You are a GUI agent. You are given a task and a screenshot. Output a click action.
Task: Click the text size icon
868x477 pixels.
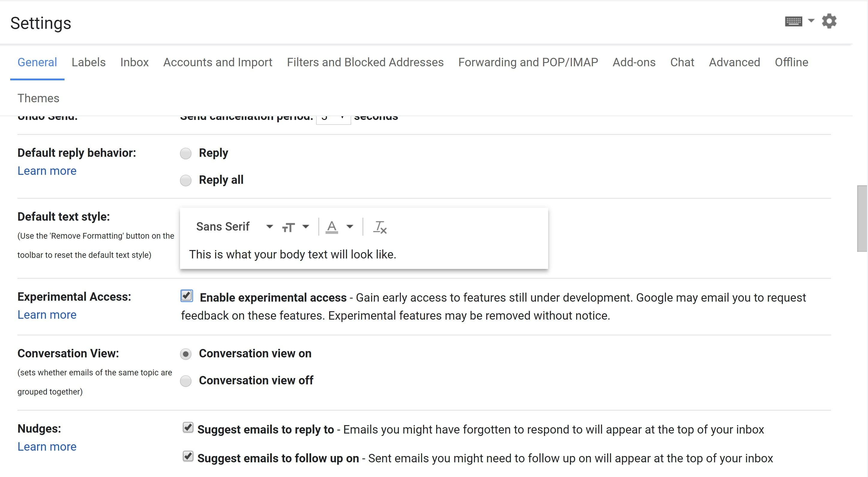[288, 228]
